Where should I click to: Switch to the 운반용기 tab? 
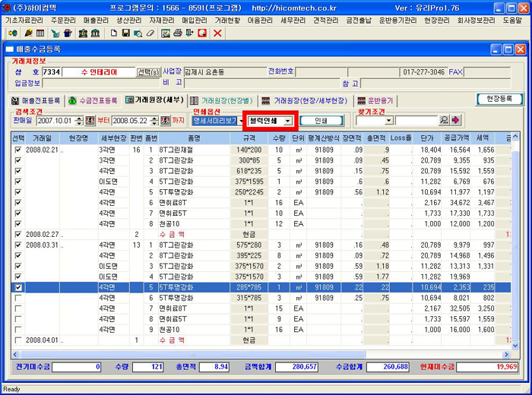375,101
